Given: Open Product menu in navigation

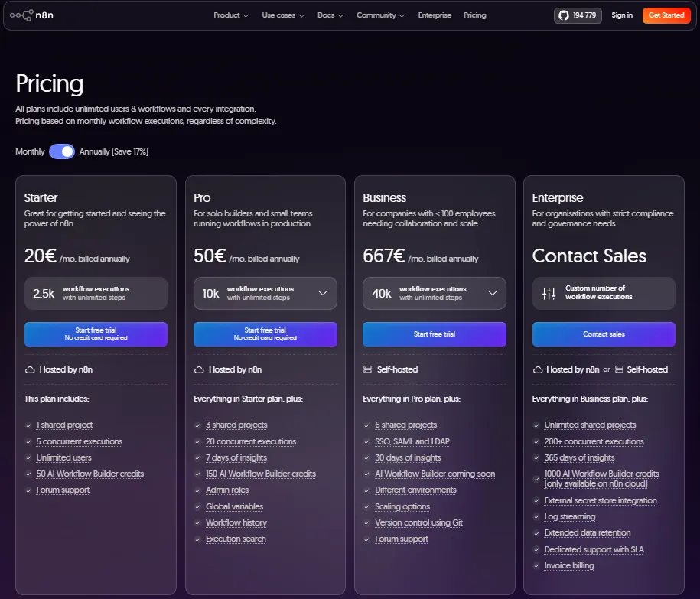Looking at the screenshot, I should pyautogui.click(x=231, y=15).
